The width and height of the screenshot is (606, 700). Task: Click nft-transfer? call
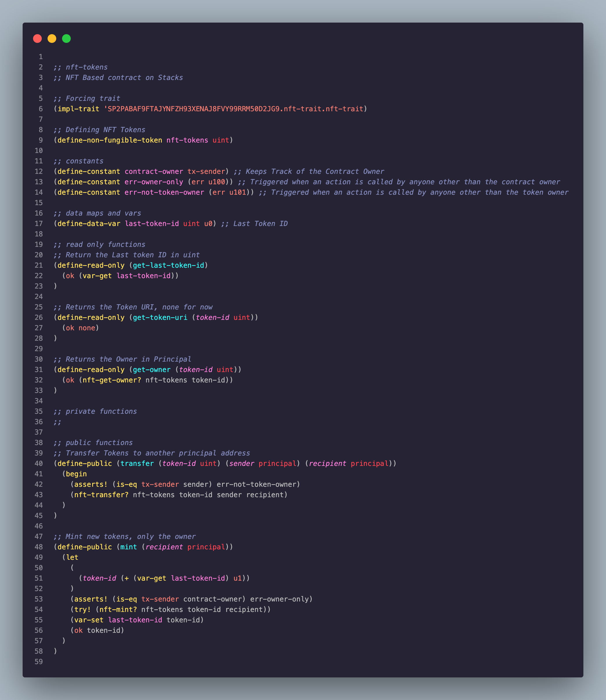101,495
